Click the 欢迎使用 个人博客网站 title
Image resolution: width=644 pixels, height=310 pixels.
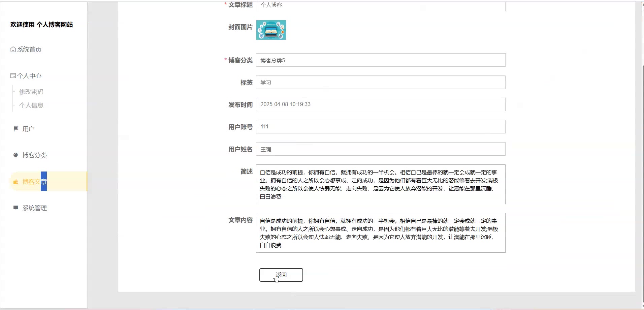pyautogui.click(x=41, y=25)
